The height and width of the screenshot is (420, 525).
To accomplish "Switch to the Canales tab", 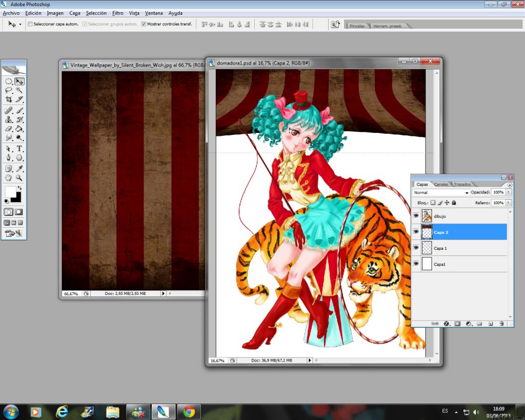I will point(440,185).
